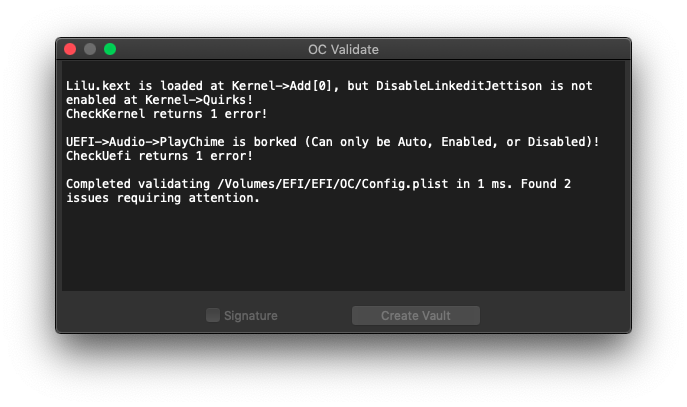The image size is (687, 407).
Task: Click the UEFI->Audio->PlayChime text
Action: tap(145, 142)
